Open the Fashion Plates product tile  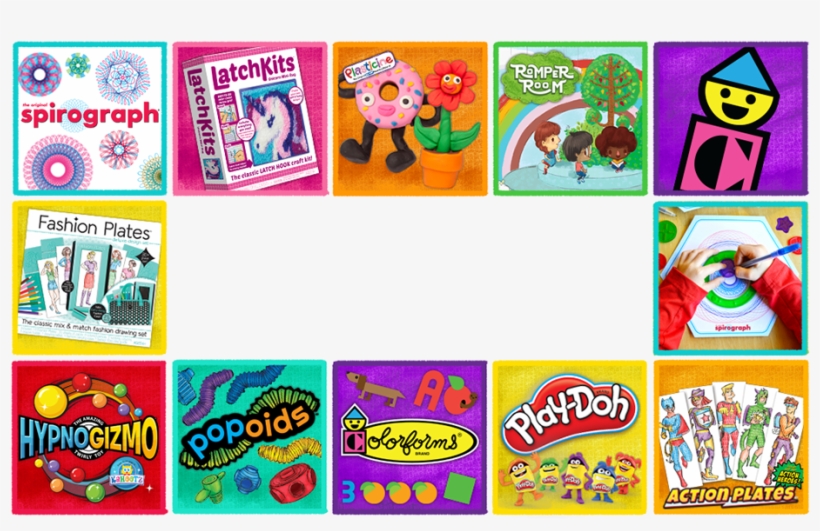(90, 278)
